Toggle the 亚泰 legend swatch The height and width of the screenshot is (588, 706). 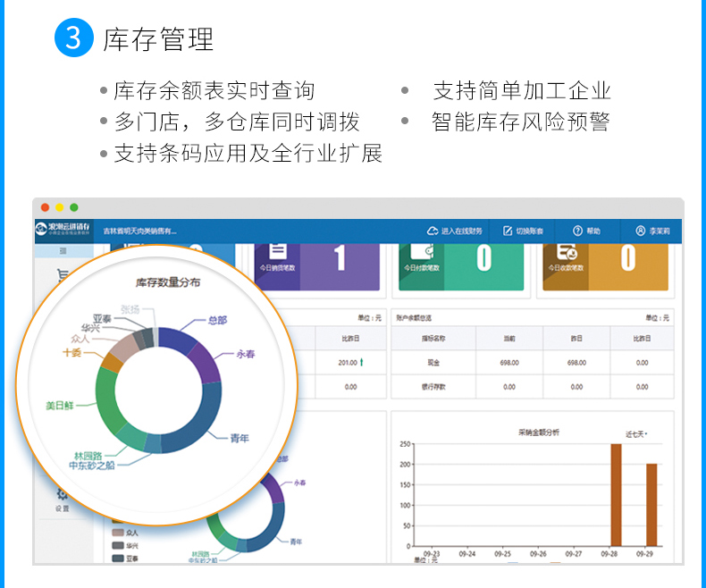118,559
